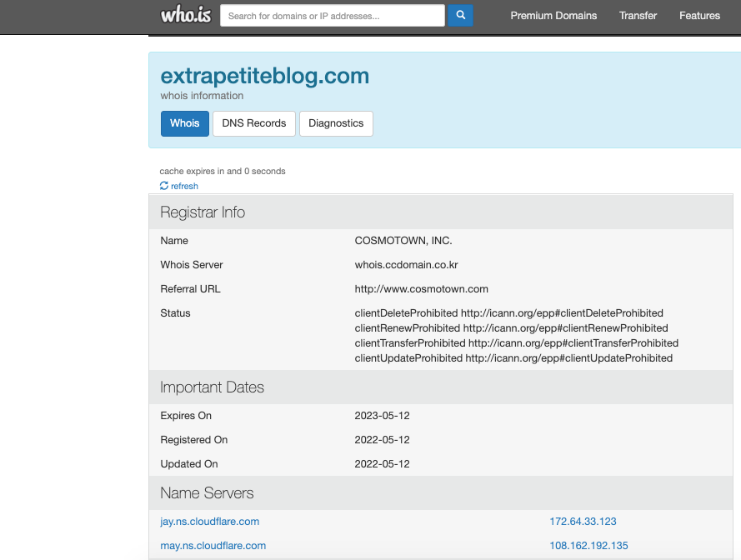Viewport: 741px width, 560px height.
Task: Open the Features page
Action: pos(699,16)
